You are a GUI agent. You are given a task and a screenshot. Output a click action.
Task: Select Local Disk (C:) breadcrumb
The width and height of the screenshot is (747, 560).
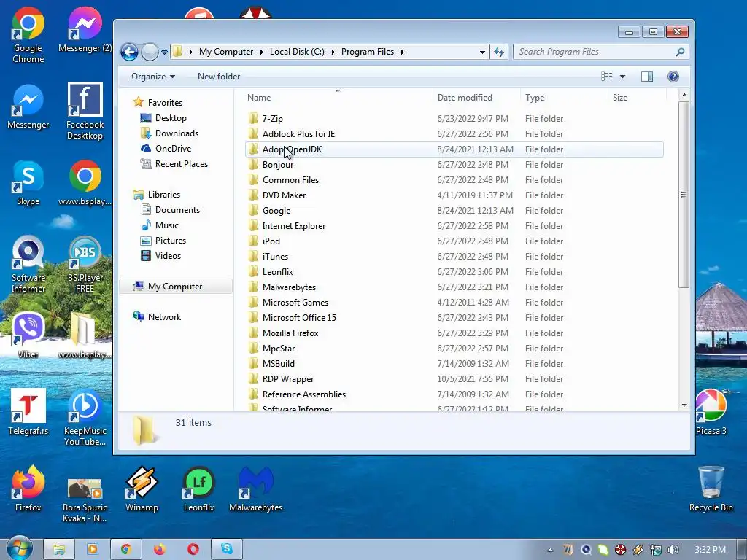(298, 52)
